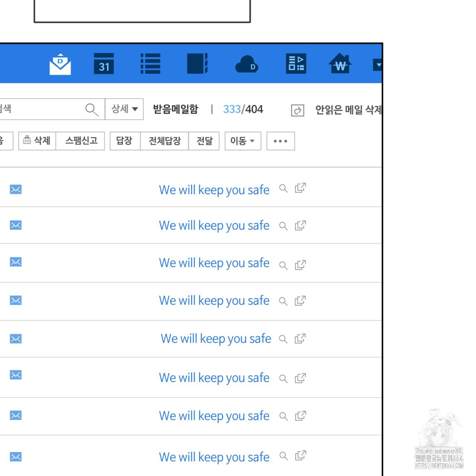Toggle read status envelope on second email

16,225
